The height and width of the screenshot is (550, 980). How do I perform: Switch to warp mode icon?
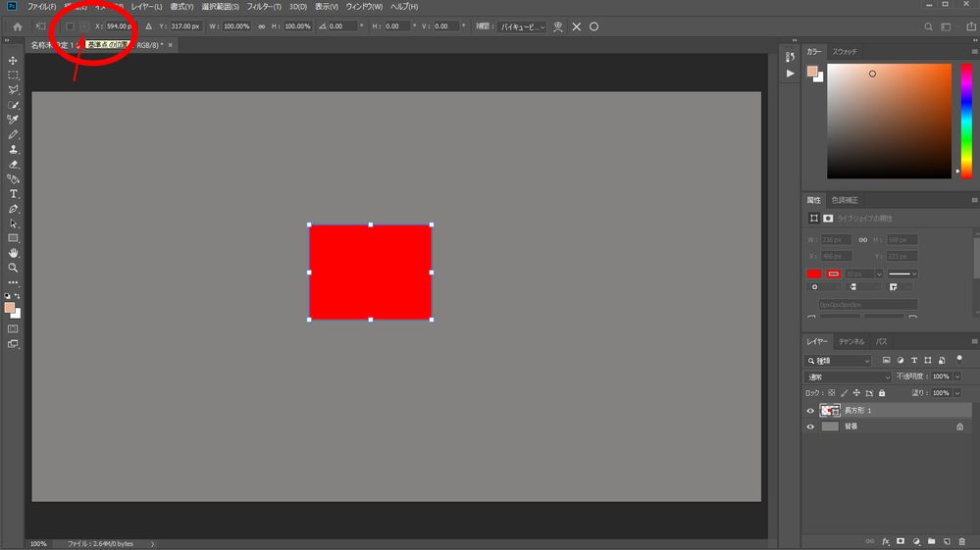[x=558, y=26]
